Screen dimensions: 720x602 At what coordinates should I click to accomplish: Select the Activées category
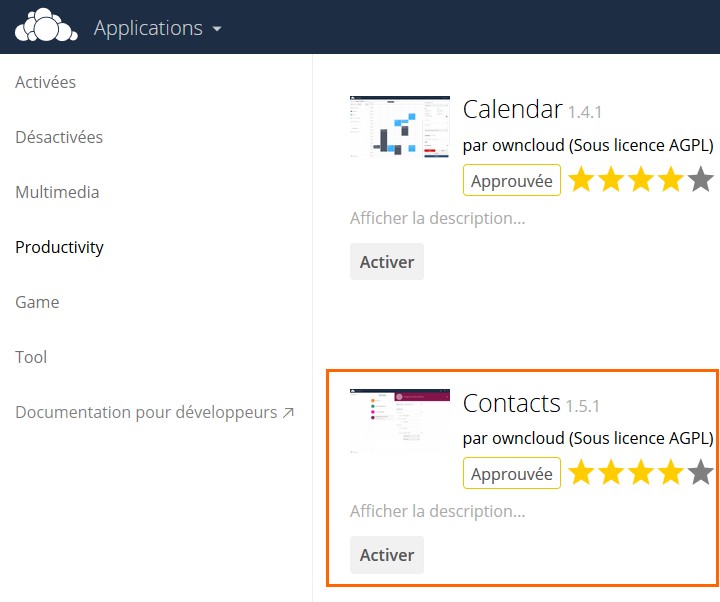click(x=46, y=82)
